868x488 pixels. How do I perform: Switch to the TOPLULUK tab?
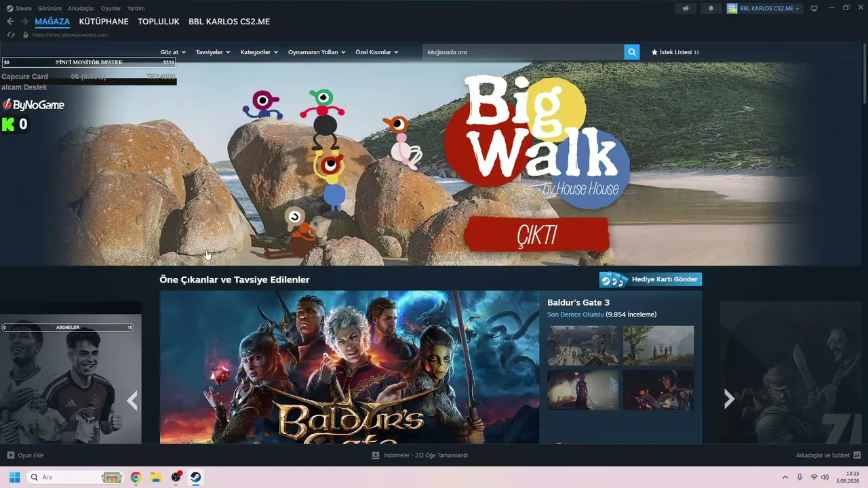(x=159, y=22)
